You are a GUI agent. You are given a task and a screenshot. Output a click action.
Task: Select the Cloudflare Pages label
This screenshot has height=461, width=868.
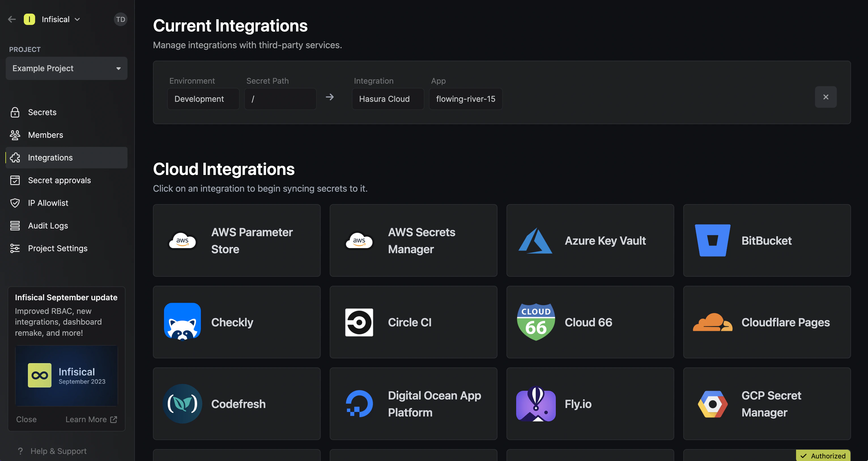[x=786, y=322]
